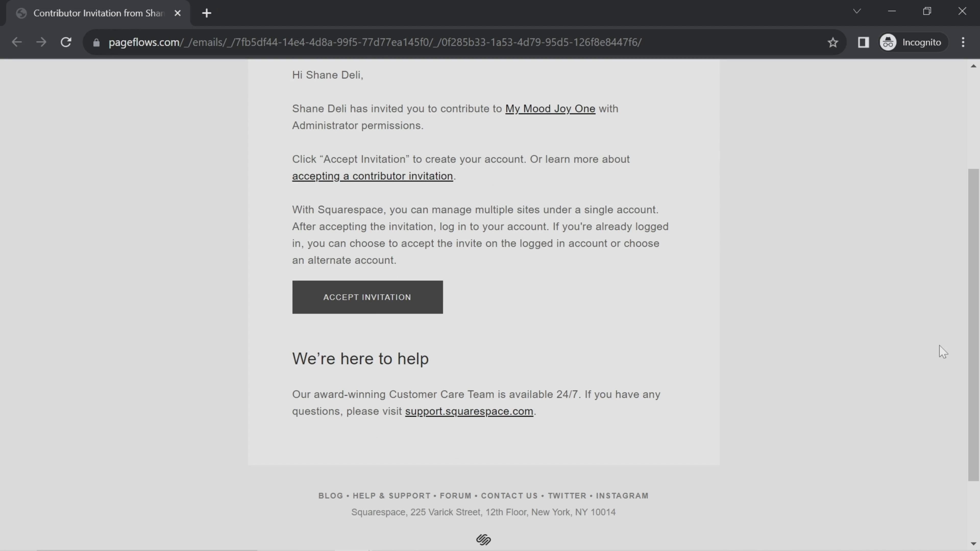Open Chrome three-dot menu

tap(963, 42)
